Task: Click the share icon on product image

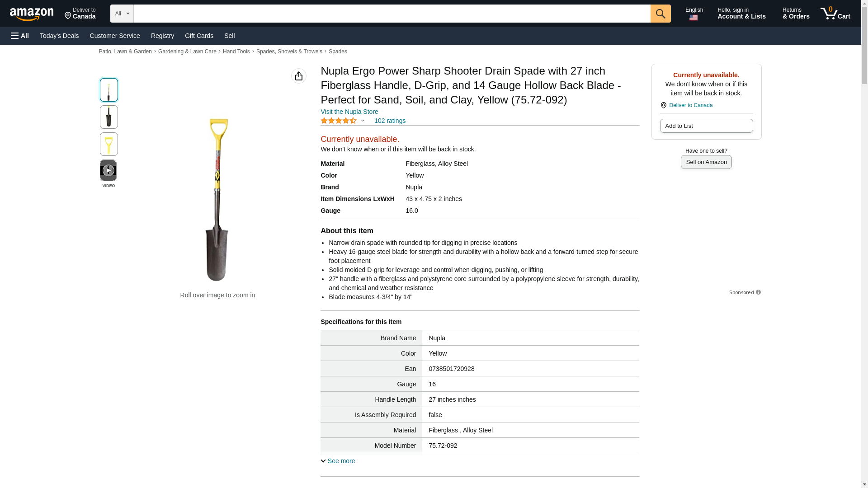Action: 298,76
